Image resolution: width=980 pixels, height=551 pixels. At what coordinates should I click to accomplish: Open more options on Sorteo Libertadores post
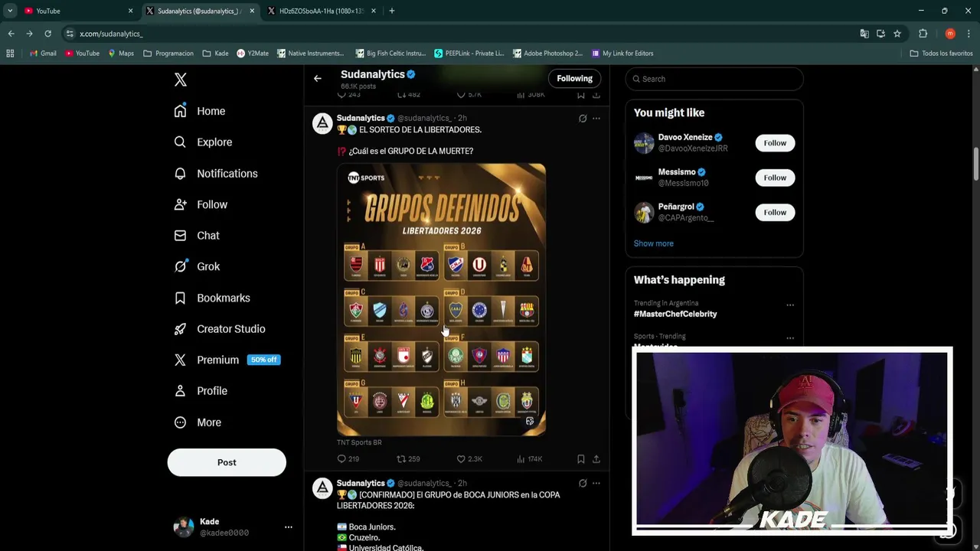[596, 119]
